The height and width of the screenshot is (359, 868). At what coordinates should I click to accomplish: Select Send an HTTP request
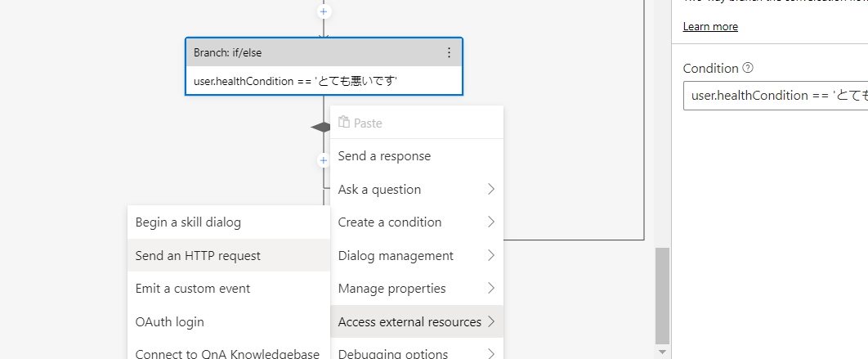click(x=198, y=256)
